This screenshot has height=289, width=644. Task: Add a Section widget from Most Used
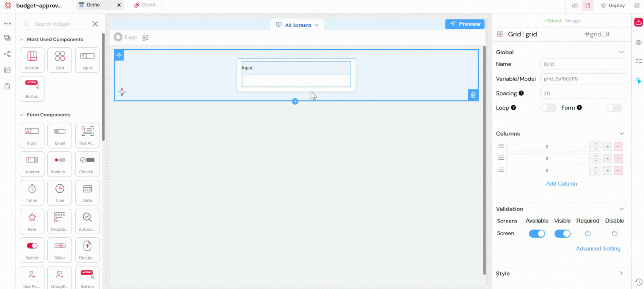pos(32,60)
